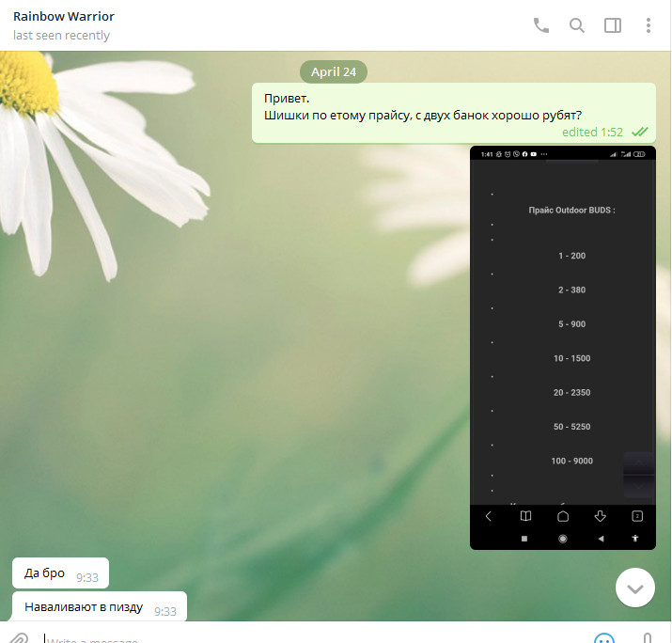Click the 9:33 timestamp beside "Да бро"
This screenshot has width=672, height=643.
87,578
